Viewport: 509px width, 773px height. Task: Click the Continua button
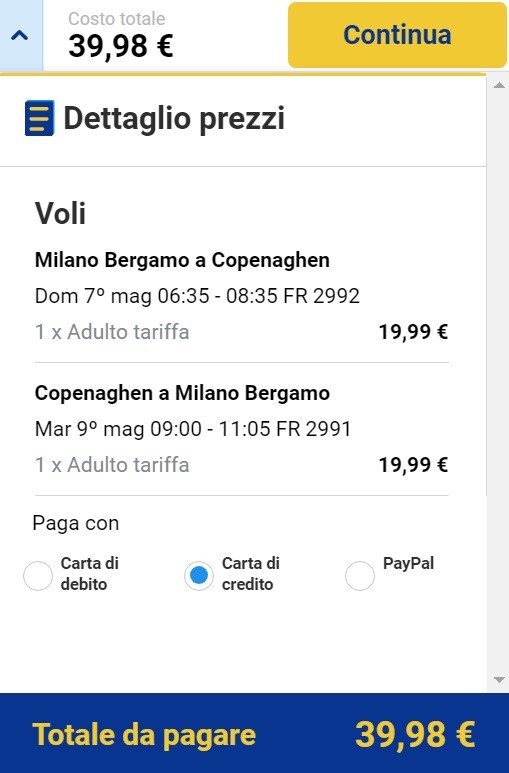click(397, 35)
